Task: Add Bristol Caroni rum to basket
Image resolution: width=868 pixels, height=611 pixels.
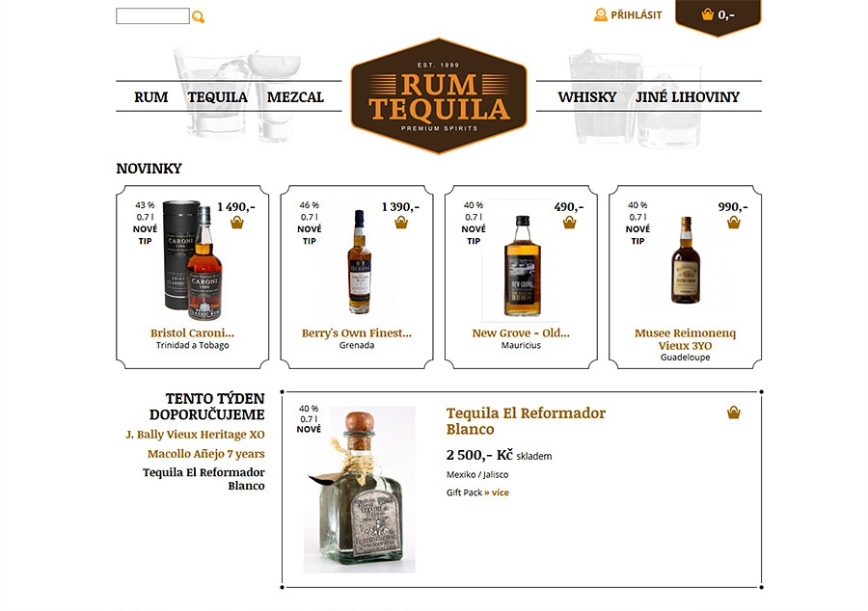Action: click(237, 223)
